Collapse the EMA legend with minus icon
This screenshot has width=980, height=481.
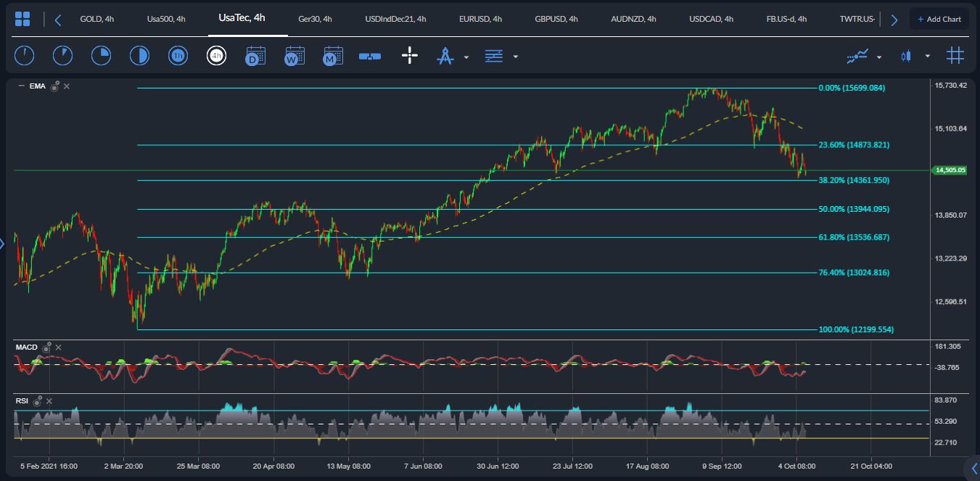21,86
